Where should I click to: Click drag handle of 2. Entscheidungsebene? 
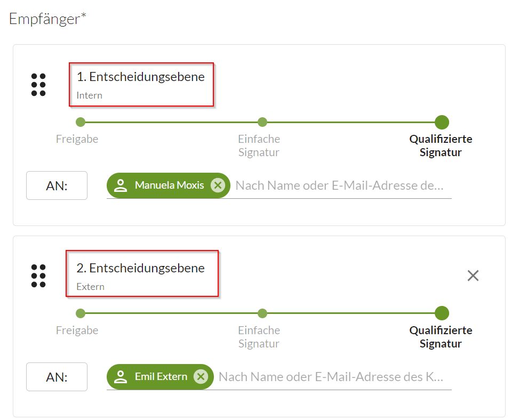coord(38,276)
